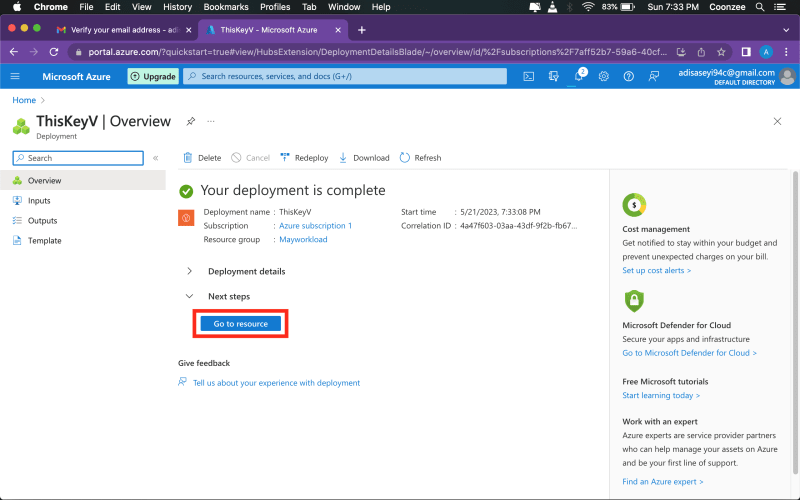Open Set up cost alerts link
The image size is (800, 500).
(x=657, y=270)
